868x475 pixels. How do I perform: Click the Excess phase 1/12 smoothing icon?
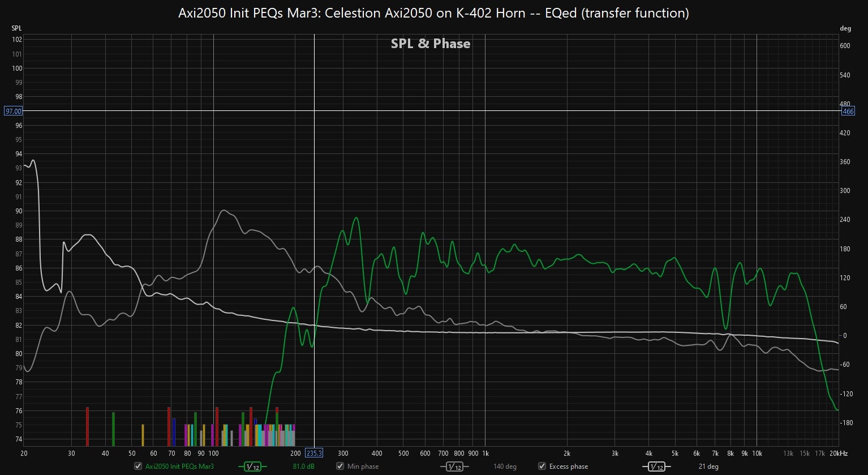(x=656, y=467)
